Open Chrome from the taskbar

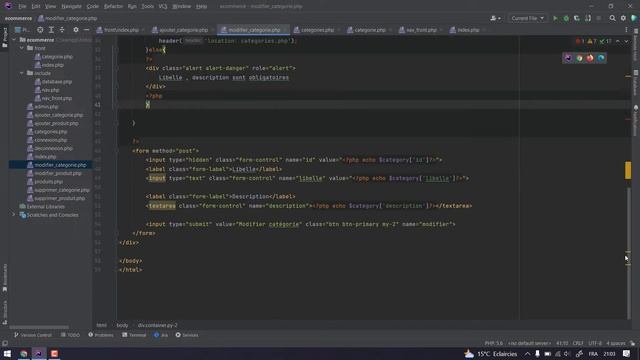[x=24, y=353]
